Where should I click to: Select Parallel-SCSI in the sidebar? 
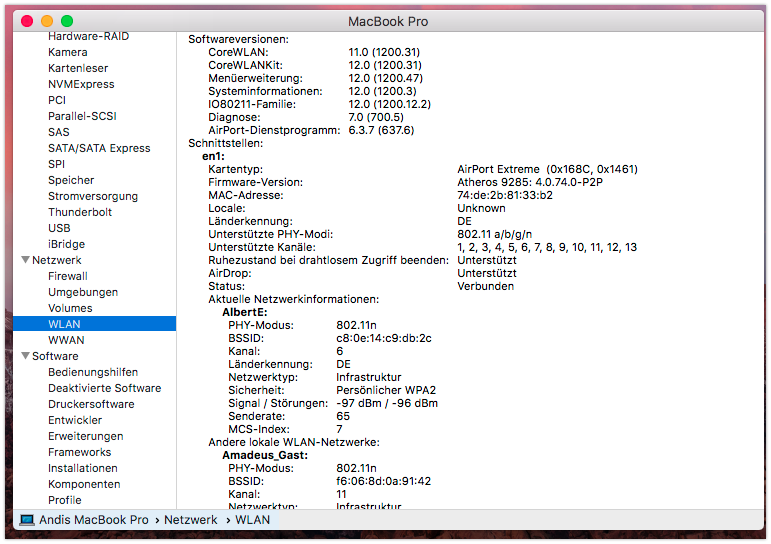tap(82, 116)
